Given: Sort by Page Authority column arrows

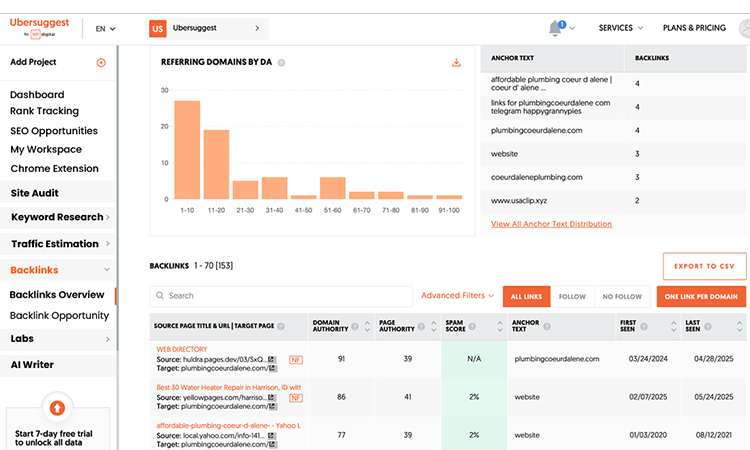Looking at the screenshot, I should tap(433, 326).
